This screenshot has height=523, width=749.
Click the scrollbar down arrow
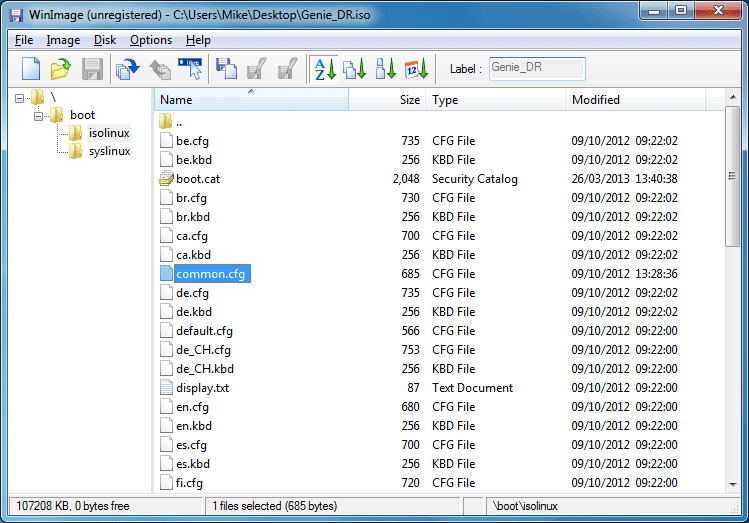coord(733,485)
